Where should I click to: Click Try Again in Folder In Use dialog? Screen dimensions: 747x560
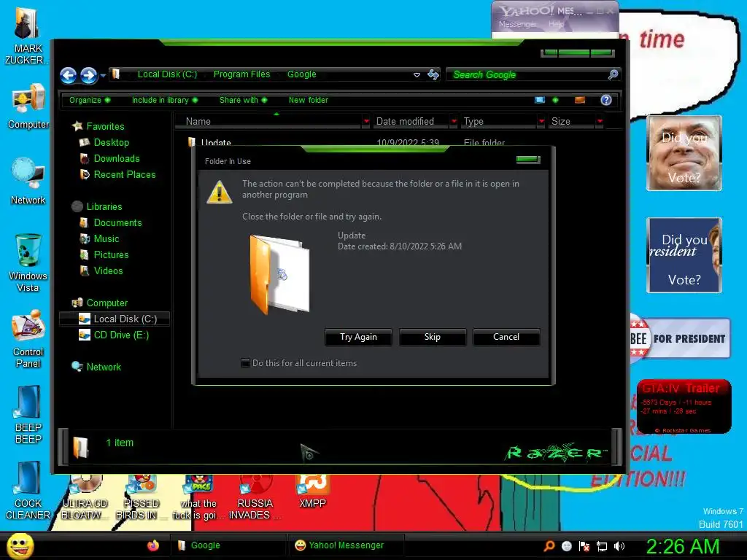pos(358,337)
